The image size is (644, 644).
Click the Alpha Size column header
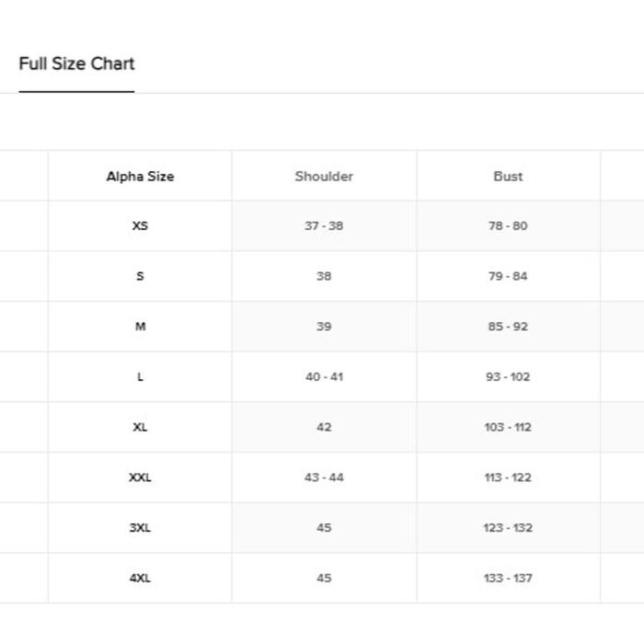coord(140,176)
